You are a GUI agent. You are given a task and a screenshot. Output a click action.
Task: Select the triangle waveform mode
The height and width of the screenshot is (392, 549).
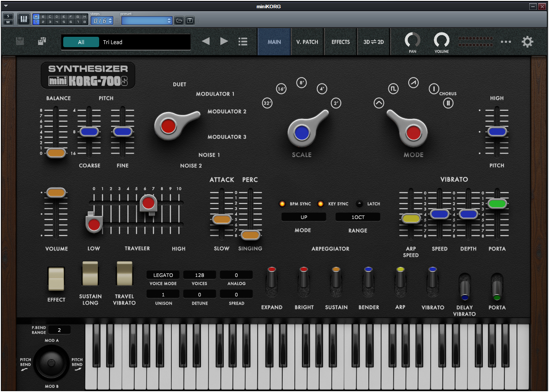pyautogui.click(x=379, y=103)
